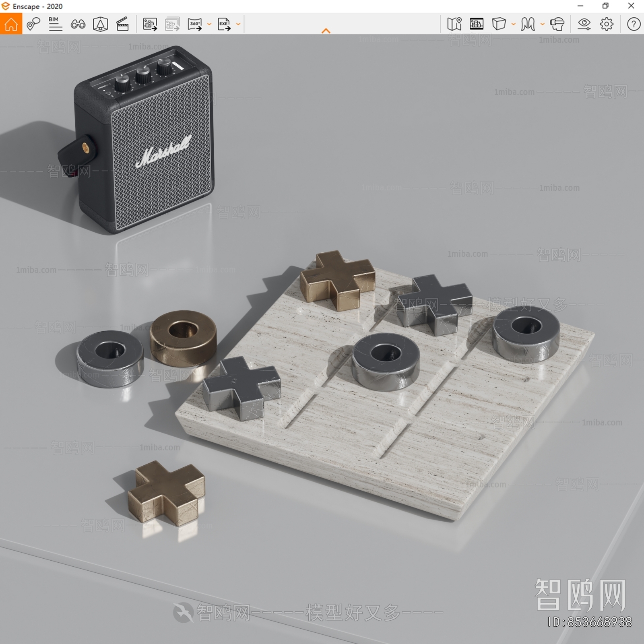Collapse toolbar using orange up chevron
644x644 pixels.
click(326, 31)
